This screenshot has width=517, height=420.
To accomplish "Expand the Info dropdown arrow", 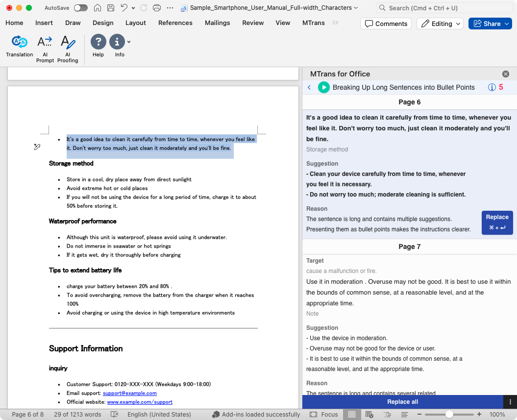I will [x=129, y=42].
